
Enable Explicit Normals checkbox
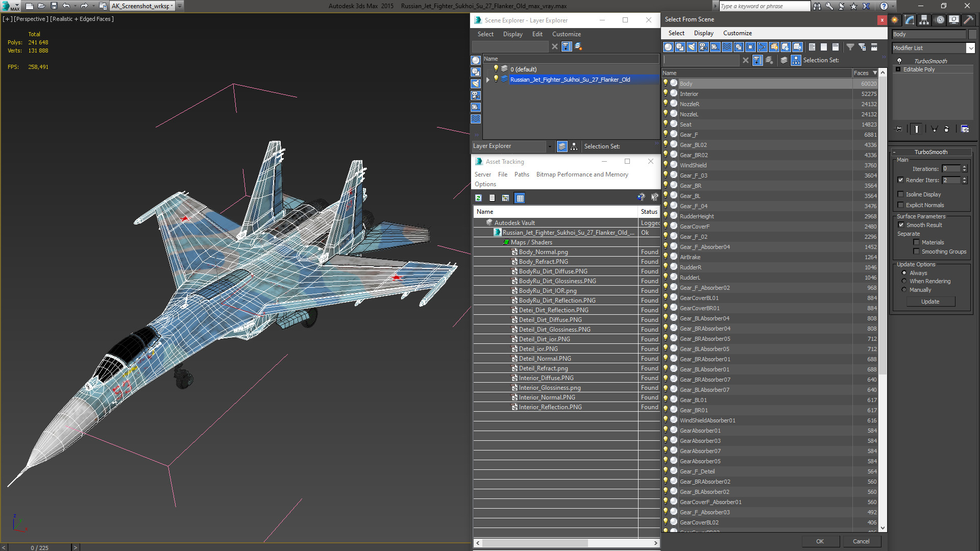(900, 205)
